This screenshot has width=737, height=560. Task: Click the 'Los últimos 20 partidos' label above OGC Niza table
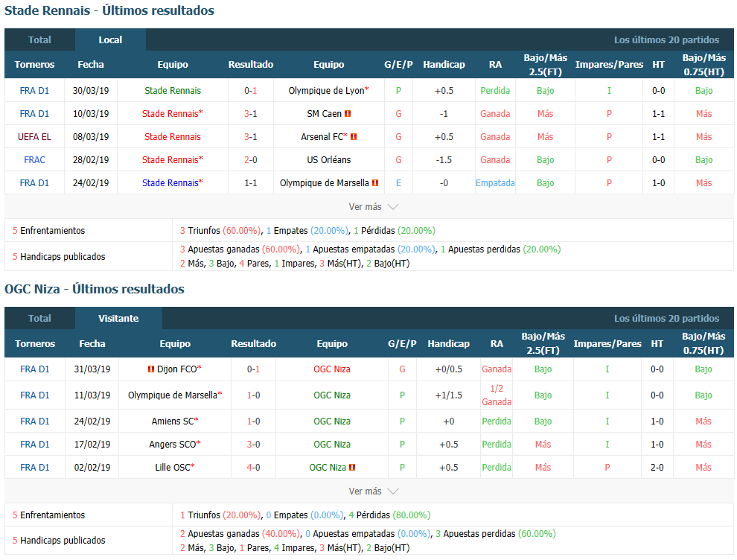(666, 318)
